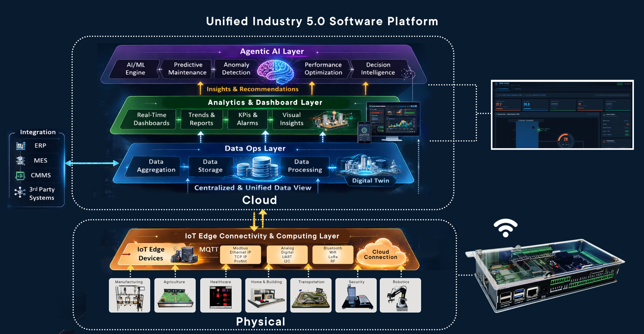The width and height of the screenshot is (644, 334).
Task: Select the Analytical tab in SCADA
Action: tap(517, 89)
